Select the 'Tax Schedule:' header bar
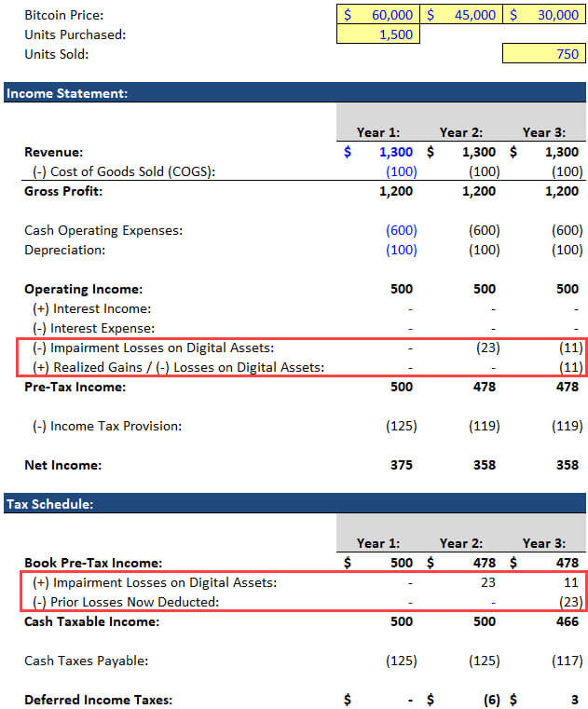The image size is (588, 709). (x=294, y=503)
